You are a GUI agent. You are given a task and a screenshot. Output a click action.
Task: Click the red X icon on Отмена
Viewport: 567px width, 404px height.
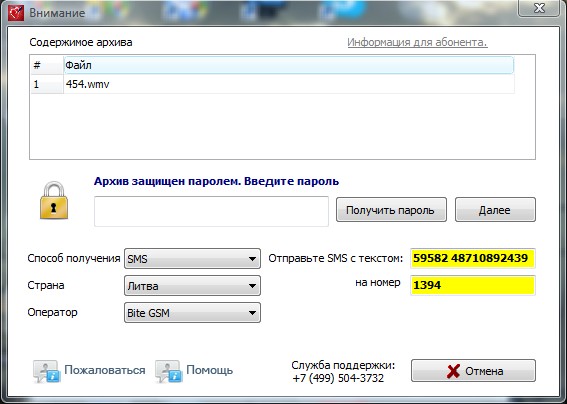(x=453, y=371)
